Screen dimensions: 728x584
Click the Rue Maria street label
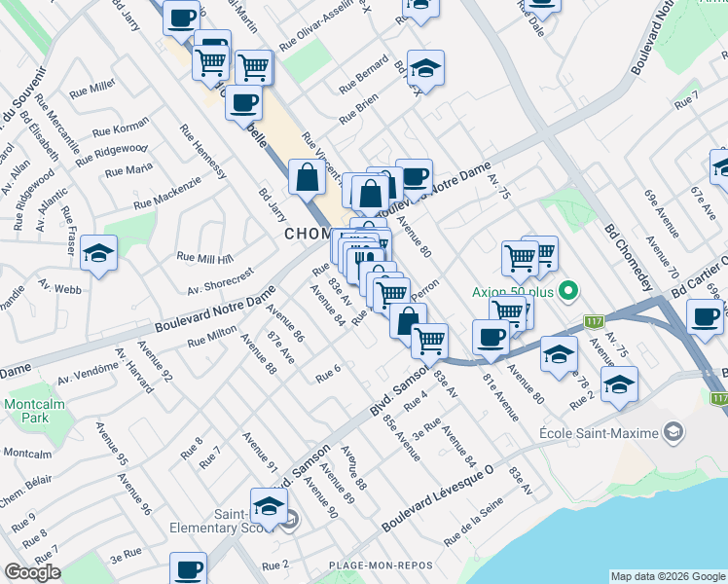click(128, 170)
